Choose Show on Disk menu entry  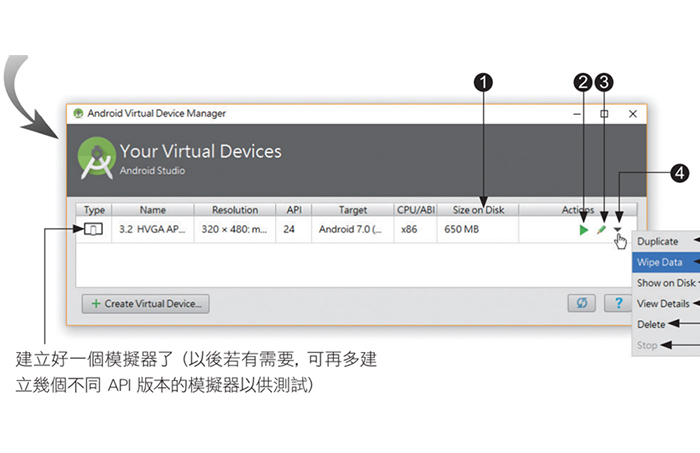point(666,283)
